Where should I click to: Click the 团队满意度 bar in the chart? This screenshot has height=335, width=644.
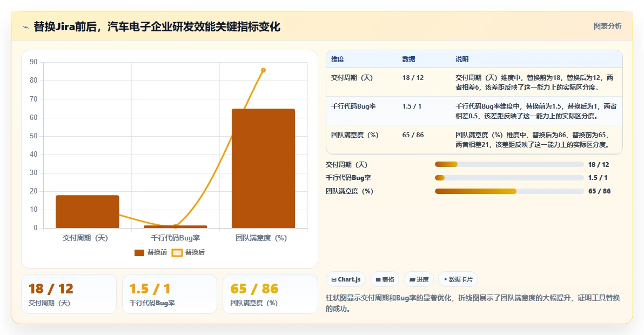pyautogui.click(x=263, y=169)
